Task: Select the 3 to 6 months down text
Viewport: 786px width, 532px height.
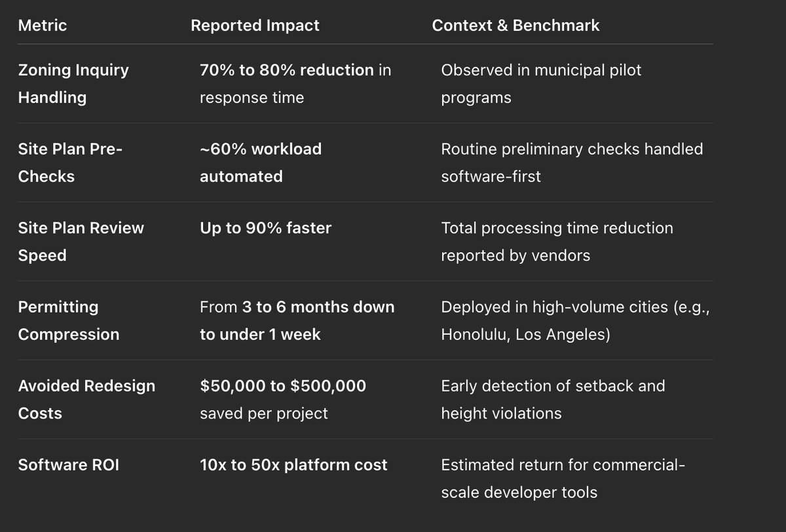Action: point(318,307)
